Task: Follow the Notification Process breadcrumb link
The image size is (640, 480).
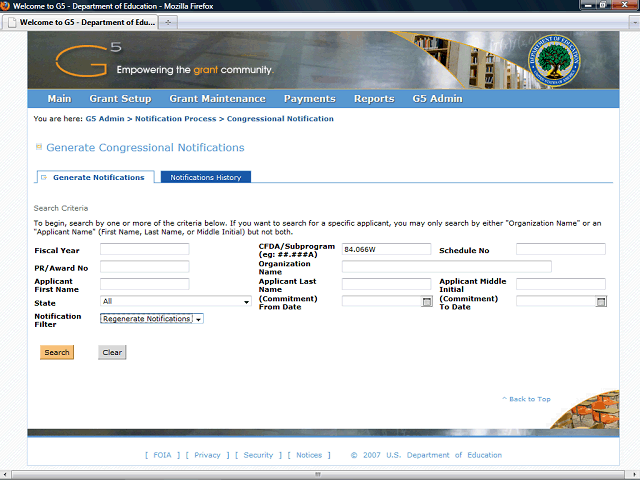Action: [x=176, y=119]
